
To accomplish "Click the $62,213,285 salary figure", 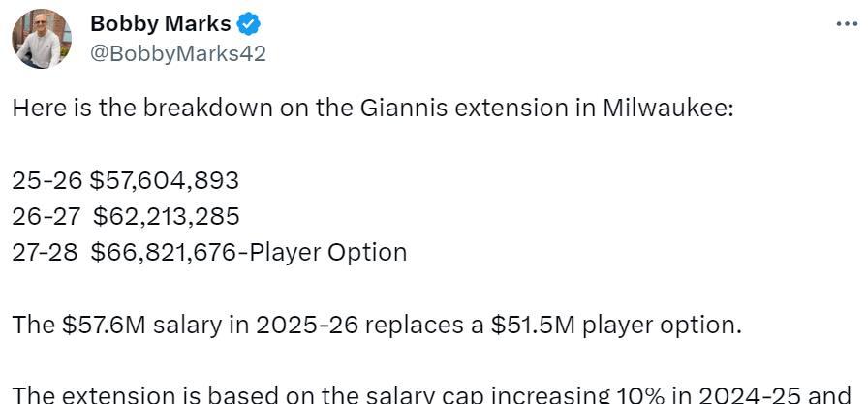I will pos(166,216).
